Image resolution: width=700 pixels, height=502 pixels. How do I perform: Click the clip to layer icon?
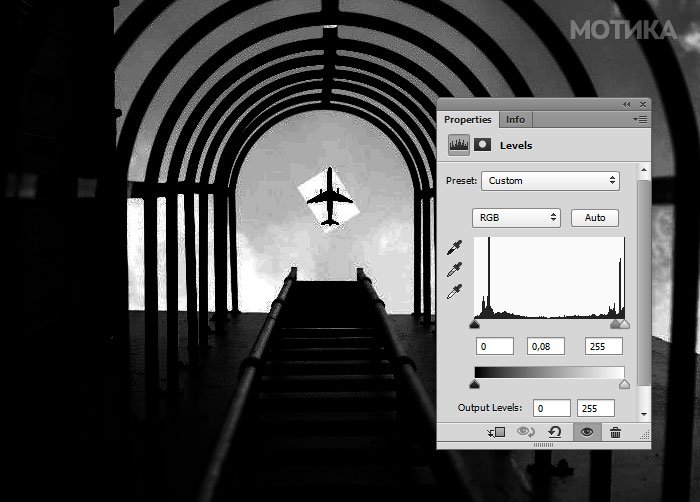(495, 432)
